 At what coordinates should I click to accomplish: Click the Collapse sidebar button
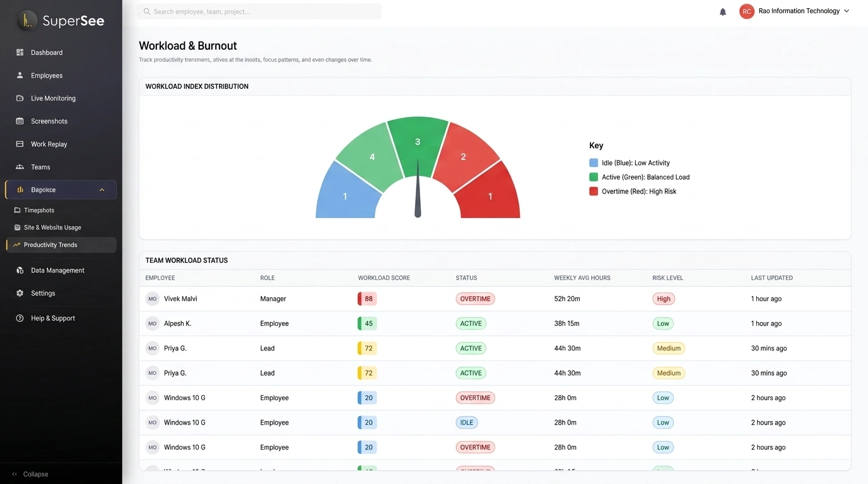[x=30, y=474]
